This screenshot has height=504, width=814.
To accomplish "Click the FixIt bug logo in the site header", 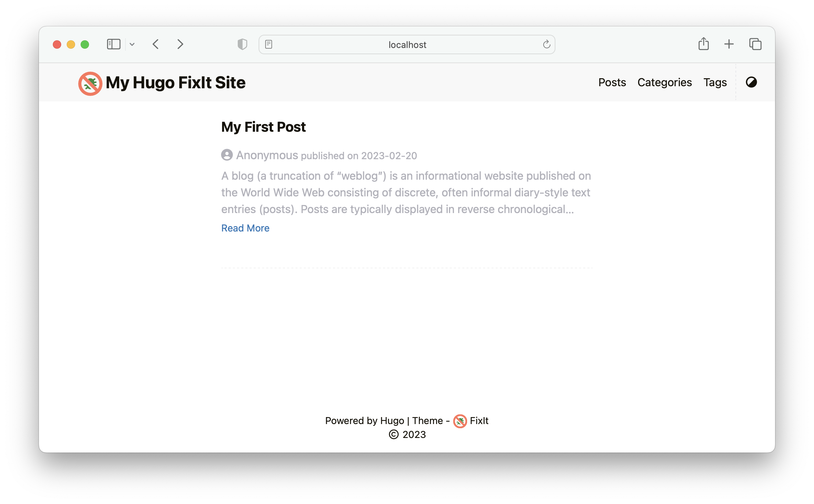I will (90, 83).
